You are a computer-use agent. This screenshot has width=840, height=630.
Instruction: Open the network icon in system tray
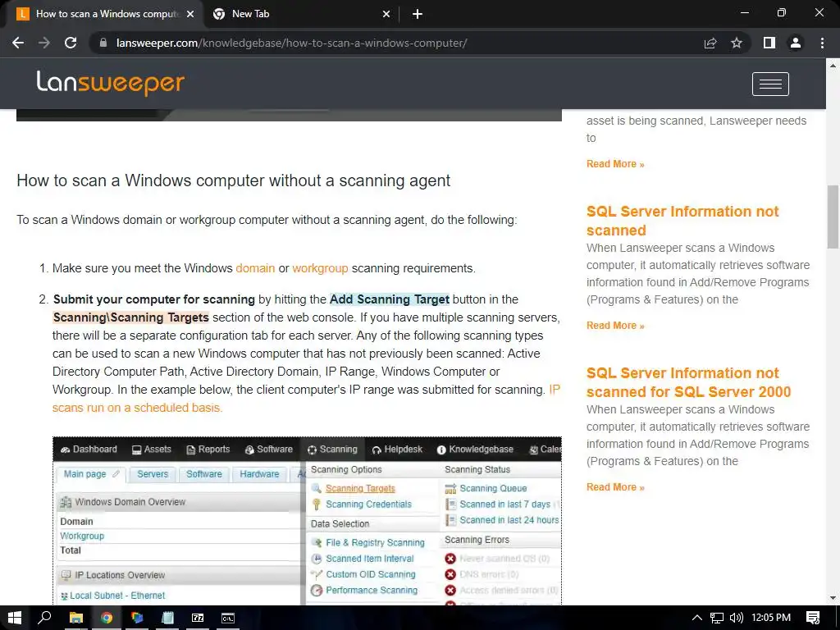pos(717,618)
